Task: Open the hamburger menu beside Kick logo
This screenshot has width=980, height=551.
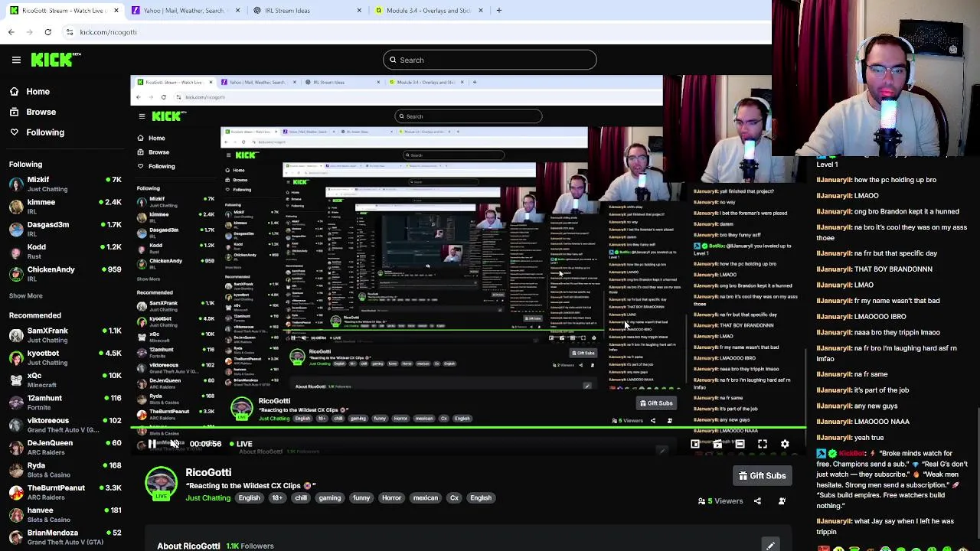Action: click(x=16, y=60)
